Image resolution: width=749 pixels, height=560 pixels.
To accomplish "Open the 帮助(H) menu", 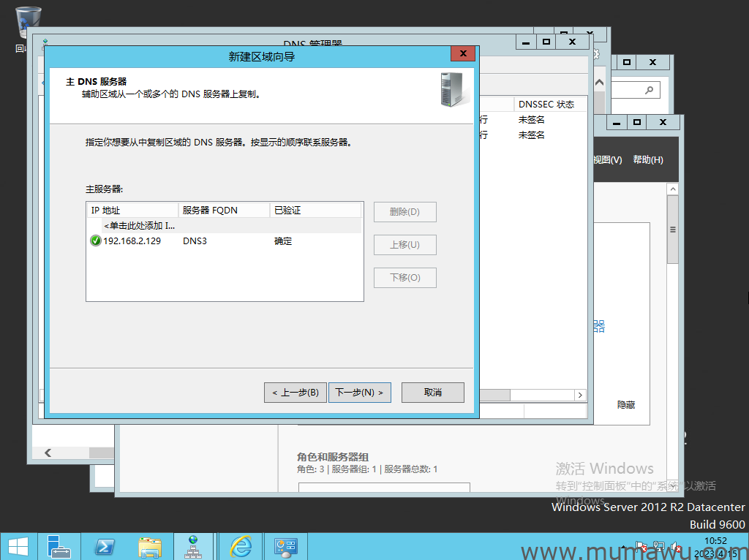I will (647, 160).
